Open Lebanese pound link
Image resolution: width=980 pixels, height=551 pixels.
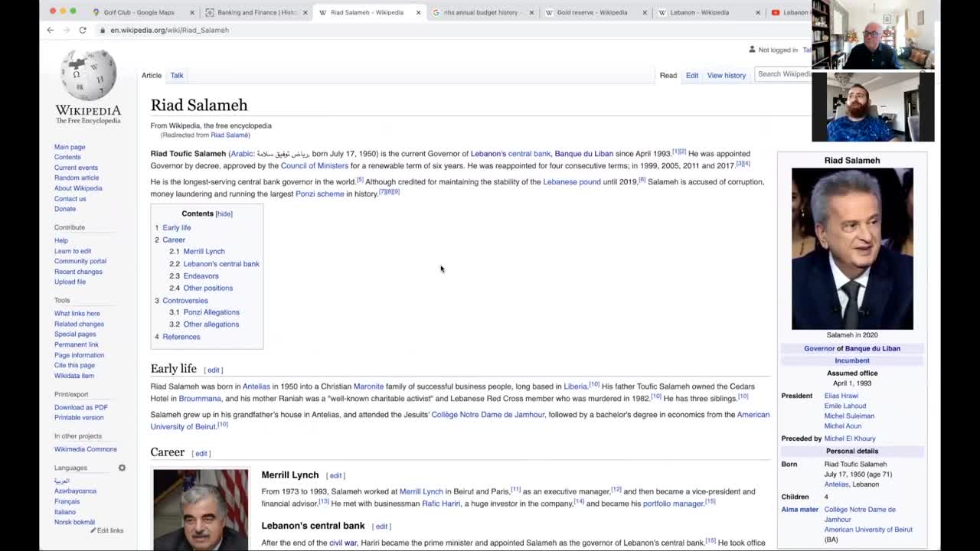tap(572, 181)
